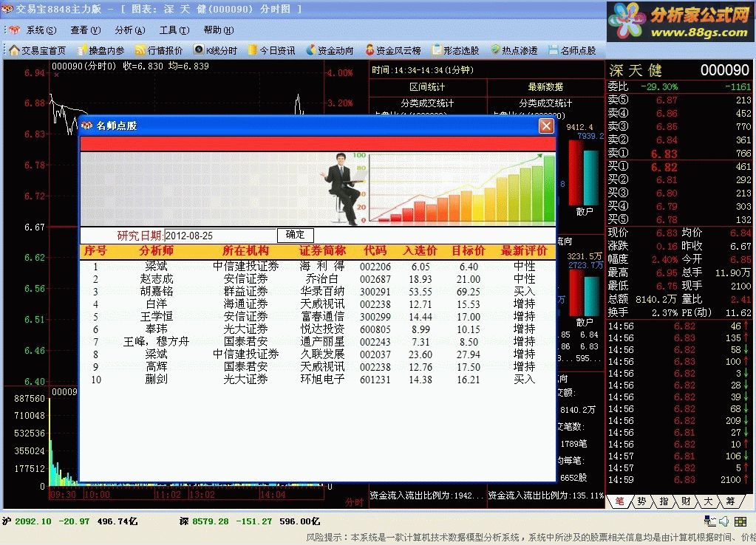Screen dimensions: 756x545
Task: Open the 行情报价 toolbar icon
Action: pyautogui.click(x=140, y=50)
